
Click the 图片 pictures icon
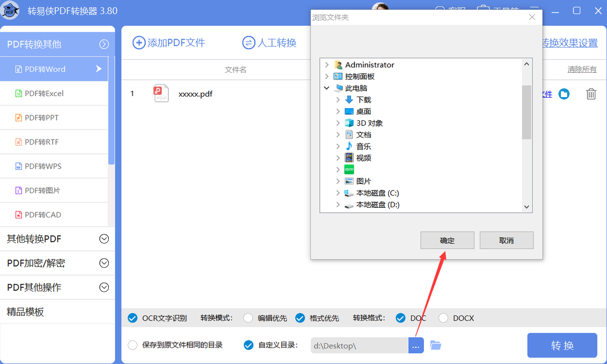[349, 181]
